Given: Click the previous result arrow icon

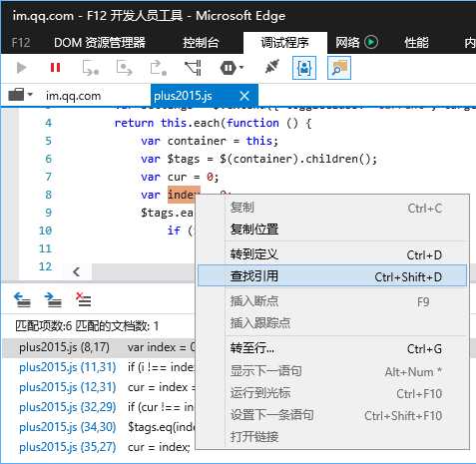Looking at the screenshot, I should point(22,299).
